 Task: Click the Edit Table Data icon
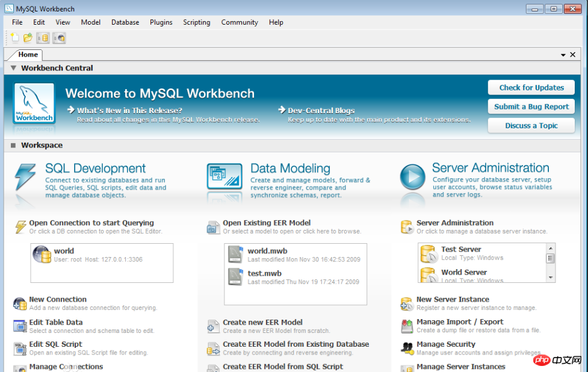click(20, 326)
